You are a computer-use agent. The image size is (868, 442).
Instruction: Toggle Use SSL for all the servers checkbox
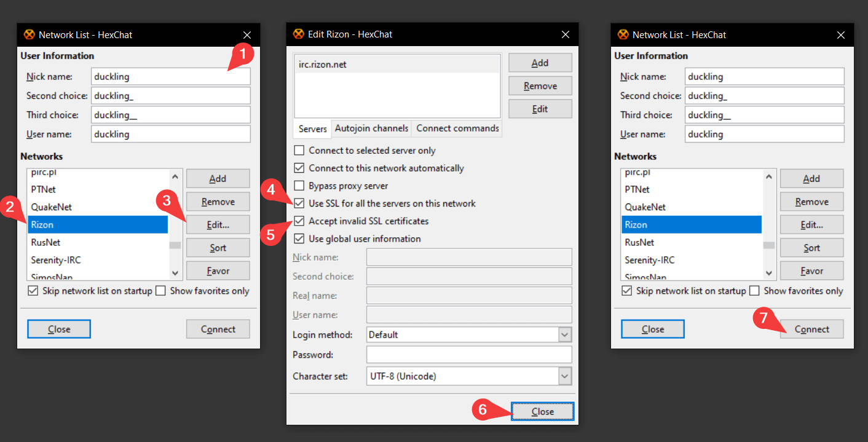click(299, 203)
